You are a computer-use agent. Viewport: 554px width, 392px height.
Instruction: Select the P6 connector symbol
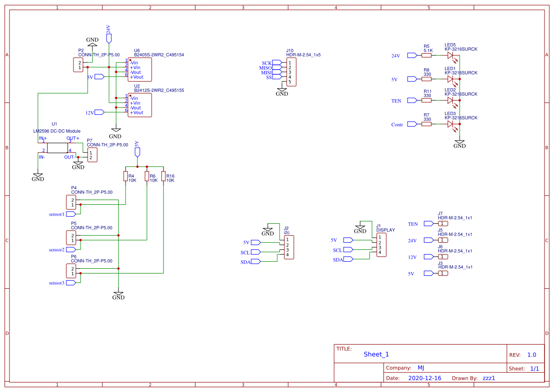pos(71,271)
